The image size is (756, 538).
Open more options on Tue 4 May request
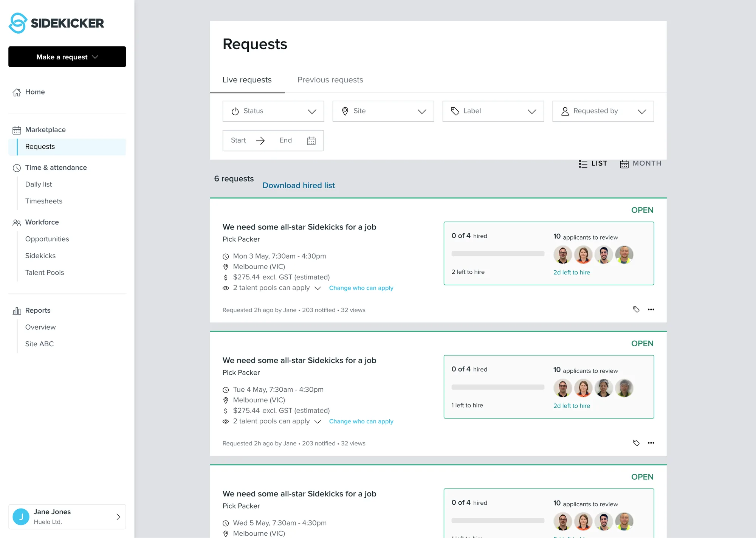(651, 443)
